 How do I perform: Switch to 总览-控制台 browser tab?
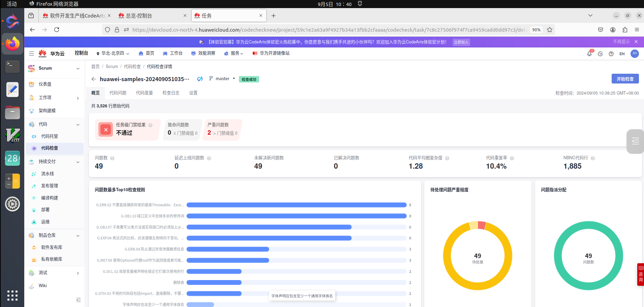click(152, 16)
